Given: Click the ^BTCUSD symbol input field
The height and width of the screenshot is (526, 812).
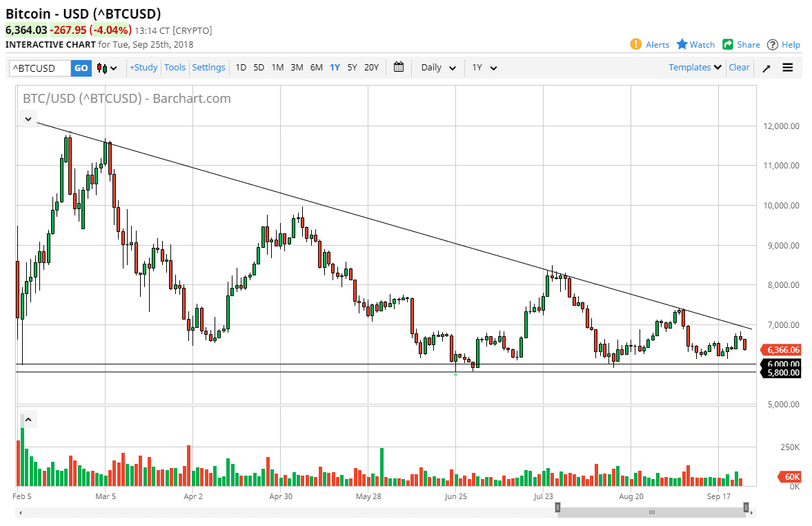Looking at the screenshot, I should coord(38,67).
